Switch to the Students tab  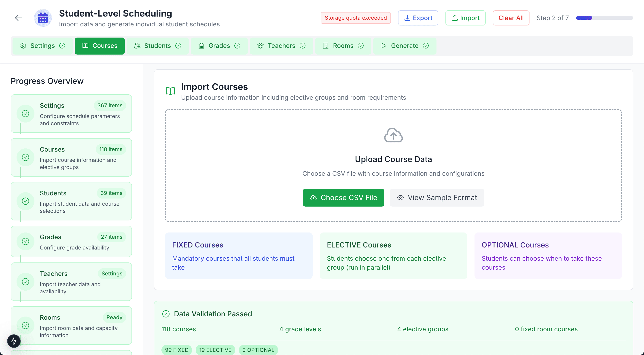[157, 46]
